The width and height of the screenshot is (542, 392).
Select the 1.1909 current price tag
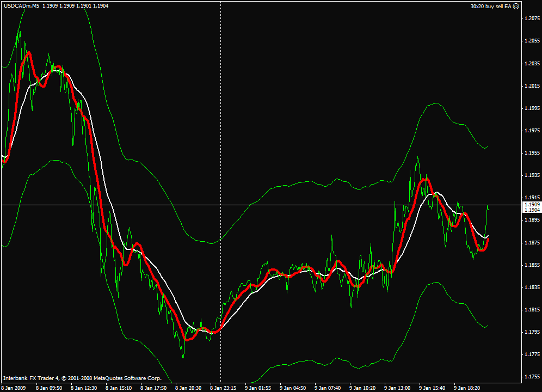532,205
